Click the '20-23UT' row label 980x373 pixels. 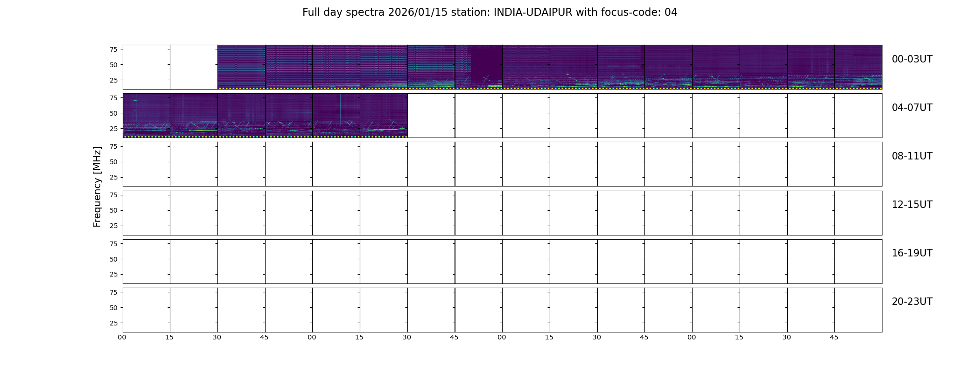coord(912,302)
